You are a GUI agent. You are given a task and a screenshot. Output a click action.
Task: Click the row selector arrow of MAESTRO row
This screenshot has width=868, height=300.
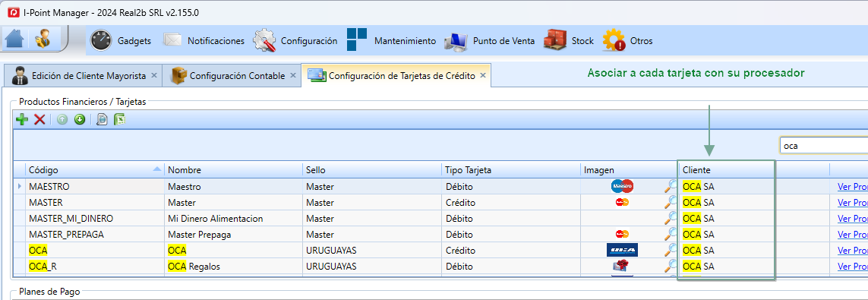[20, 187]
